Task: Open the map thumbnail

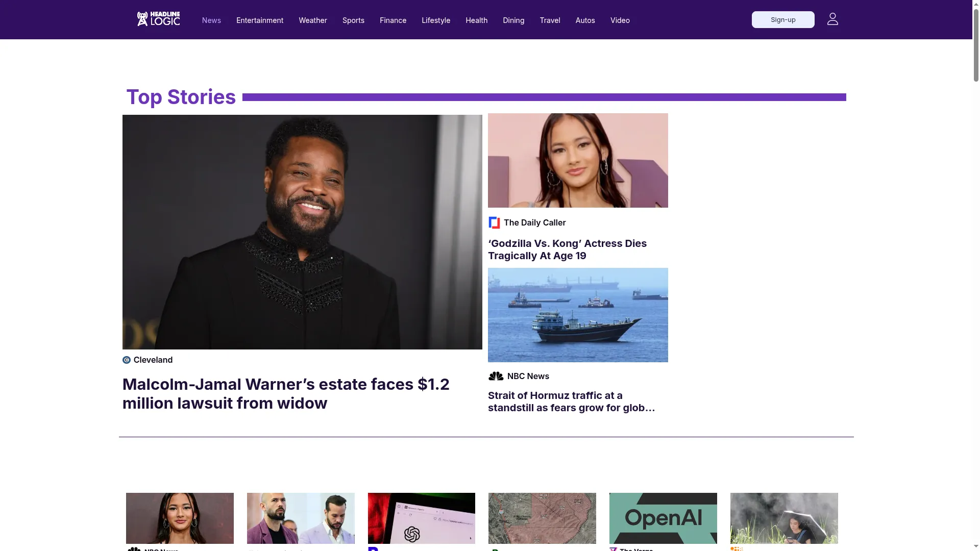Action: tap(542, 518)
